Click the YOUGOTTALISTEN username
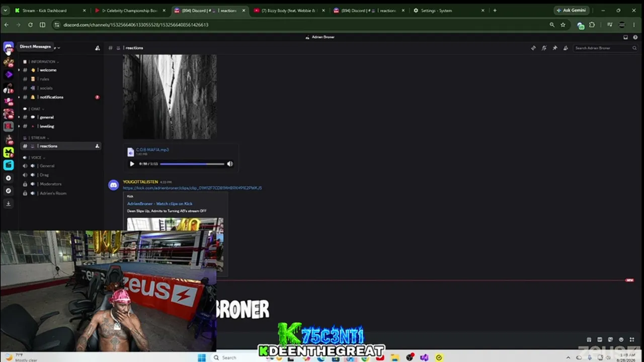 [x=140, y=182]
